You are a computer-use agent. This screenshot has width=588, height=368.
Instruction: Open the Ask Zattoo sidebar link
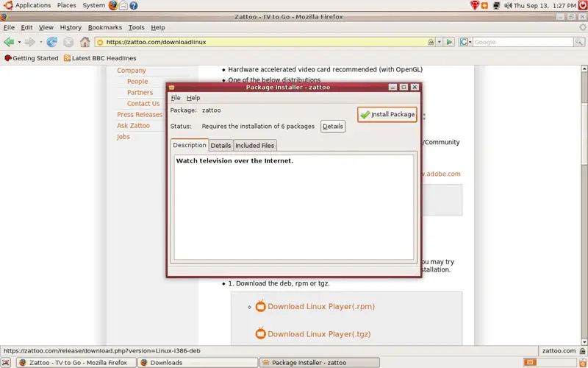(x=133, y=125)
